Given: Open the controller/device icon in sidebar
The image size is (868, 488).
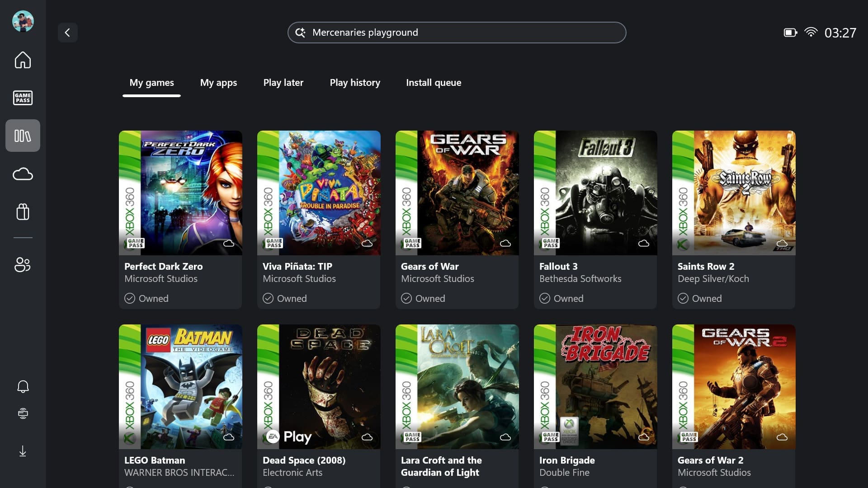Looking at the screenshot, I should point(23,413).
